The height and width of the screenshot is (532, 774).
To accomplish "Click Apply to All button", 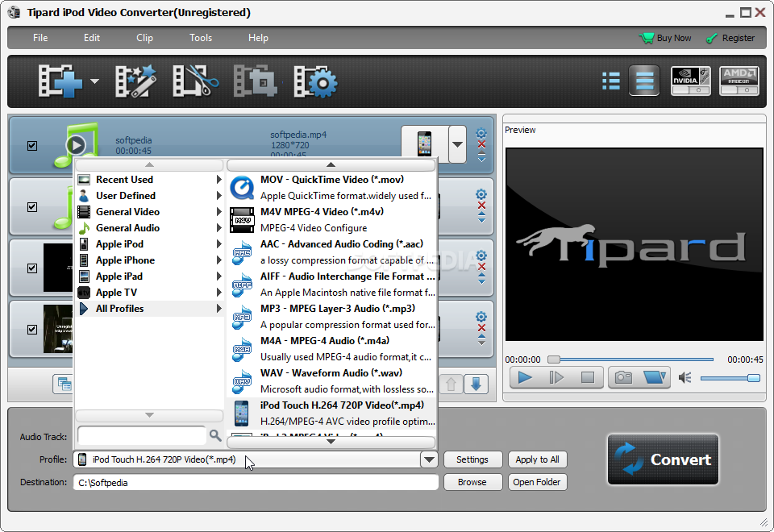I will pyautogui.click(x=537, y=459).
